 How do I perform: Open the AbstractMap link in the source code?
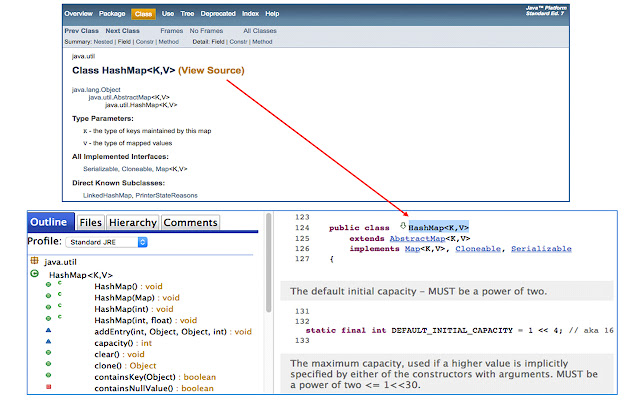tap(417, 238)
